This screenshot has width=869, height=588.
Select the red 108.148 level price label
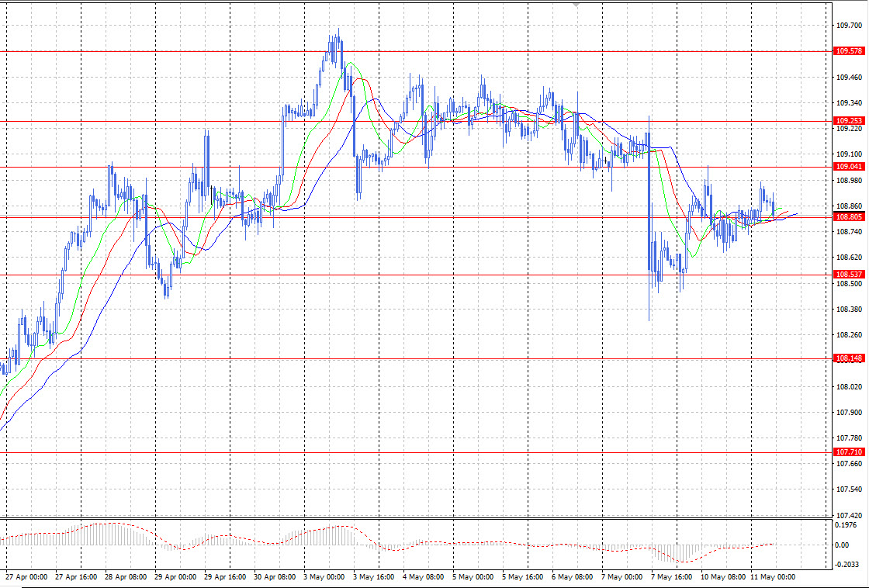coord(849,358)
